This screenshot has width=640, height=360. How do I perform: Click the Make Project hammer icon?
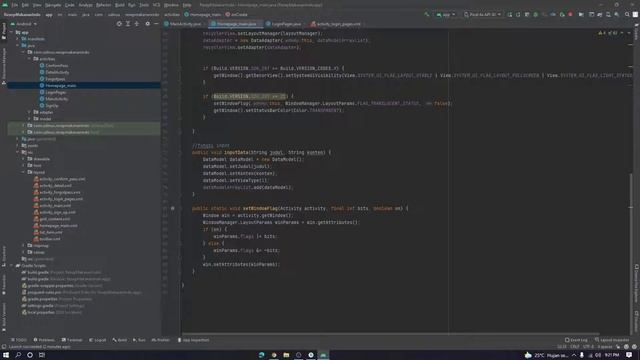click(427, 14)
